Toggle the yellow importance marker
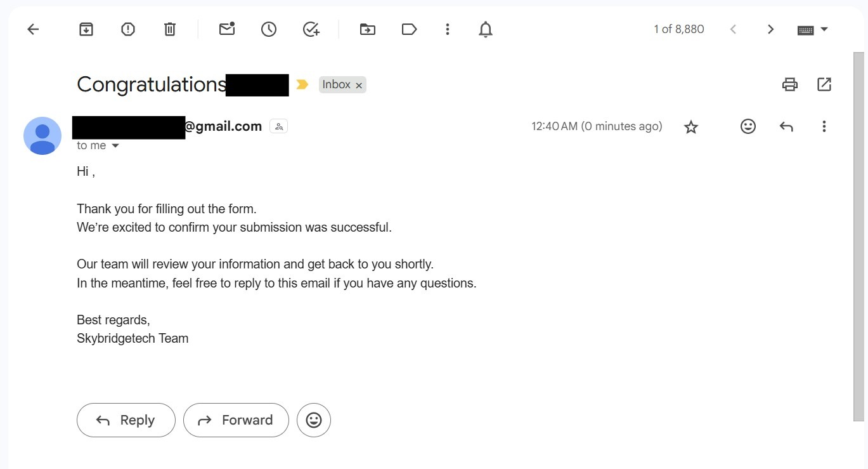868x469 pixels. (x=302, y=84)
